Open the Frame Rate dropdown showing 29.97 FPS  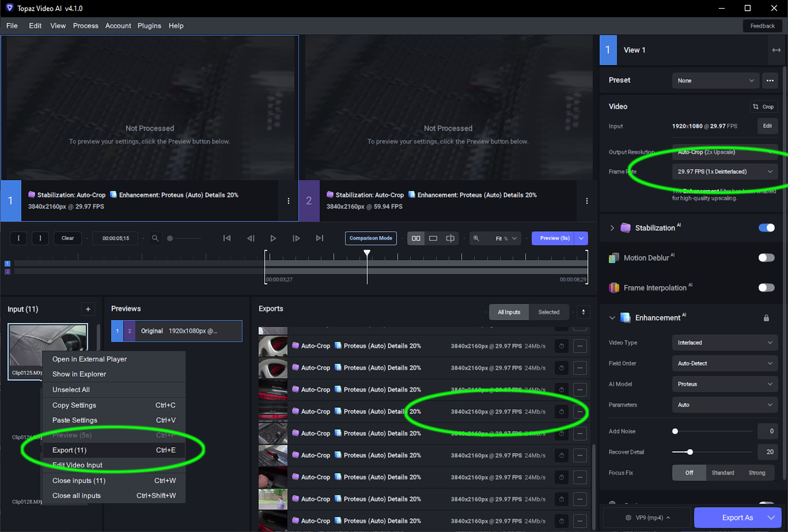724,171
